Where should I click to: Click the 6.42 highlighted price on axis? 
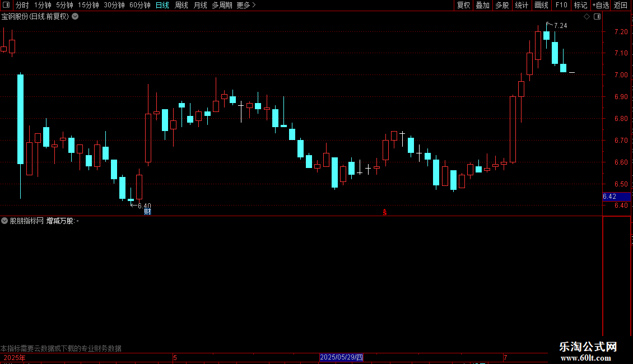click(x=616, y=197)
